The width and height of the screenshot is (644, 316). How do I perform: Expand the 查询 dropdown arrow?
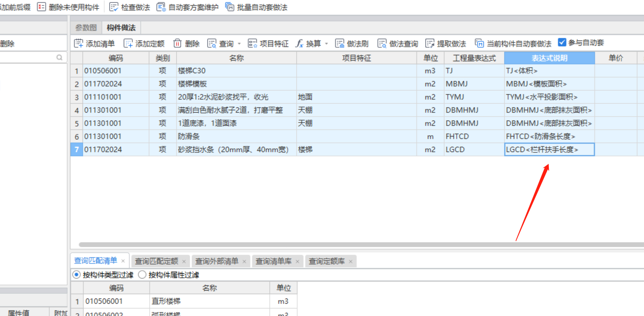coord(239,44)
